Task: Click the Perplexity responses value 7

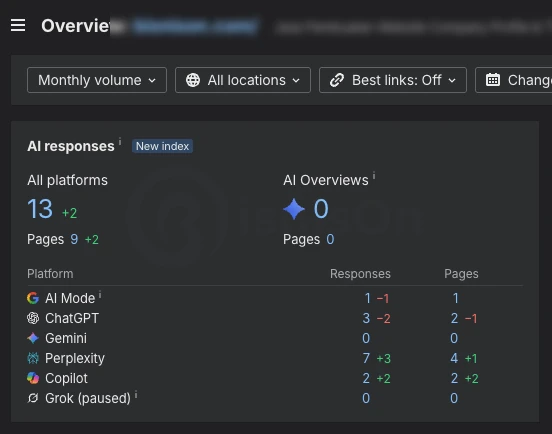Action: pos(366,358)
